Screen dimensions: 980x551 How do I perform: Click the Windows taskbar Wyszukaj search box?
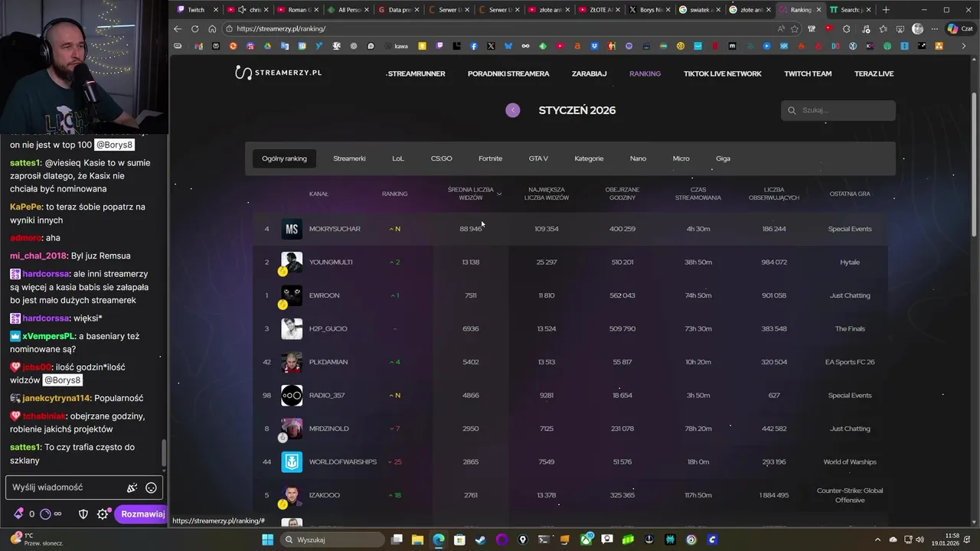coord(332,540)
